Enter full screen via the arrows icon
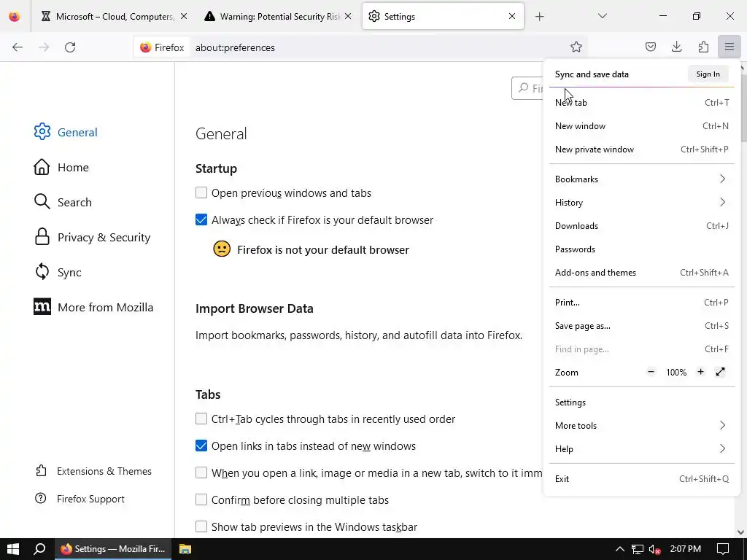Viewport: 747px width, 560px height. tap(720, 372)
